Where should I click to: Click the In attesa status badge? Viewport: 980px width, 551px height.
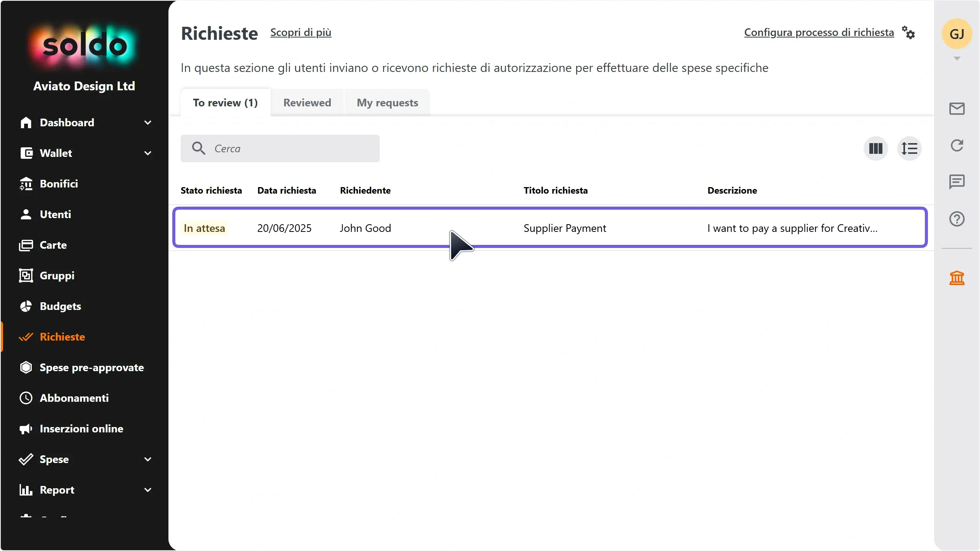click(204, 228)
